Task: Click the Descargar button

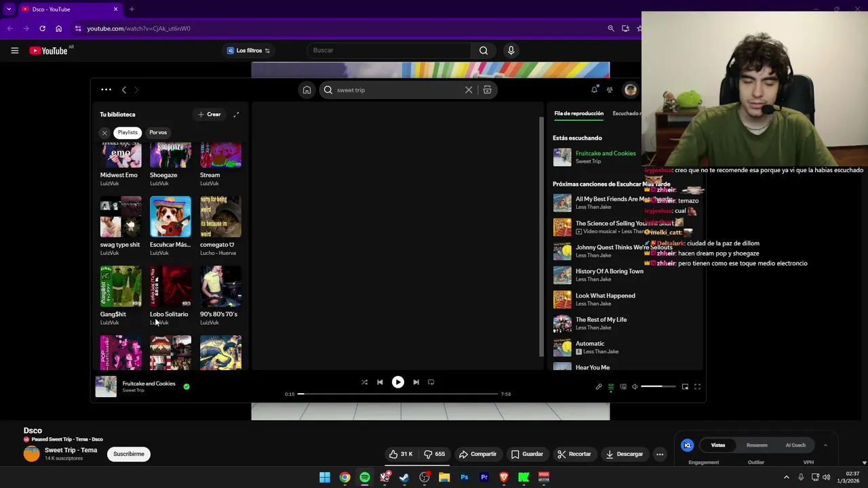Action: (x=625, y=454)
